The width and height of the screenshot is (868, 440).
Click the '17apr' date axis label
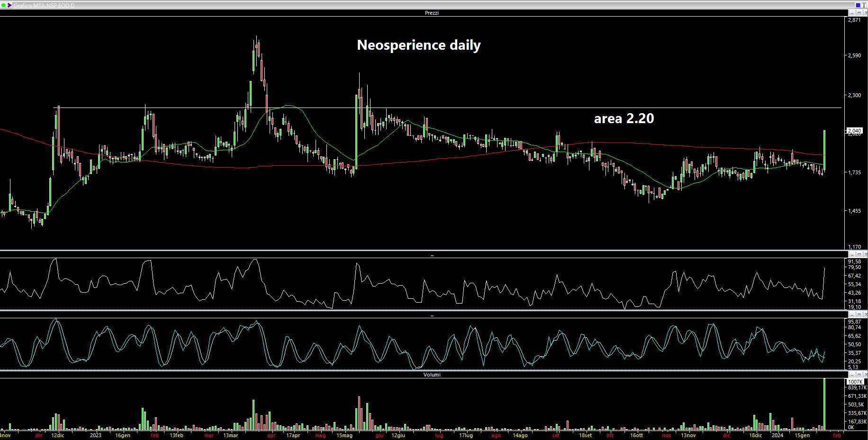[x=293, y=435]
